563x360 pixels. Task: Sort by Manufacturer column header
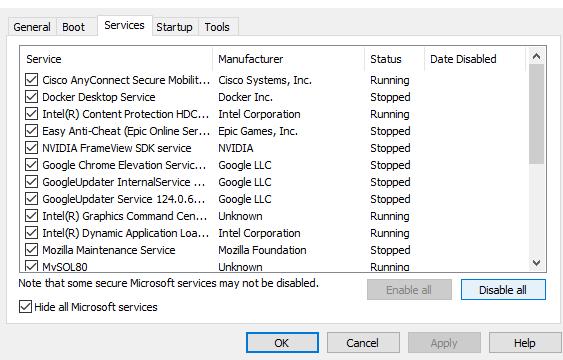coord(289,59)
